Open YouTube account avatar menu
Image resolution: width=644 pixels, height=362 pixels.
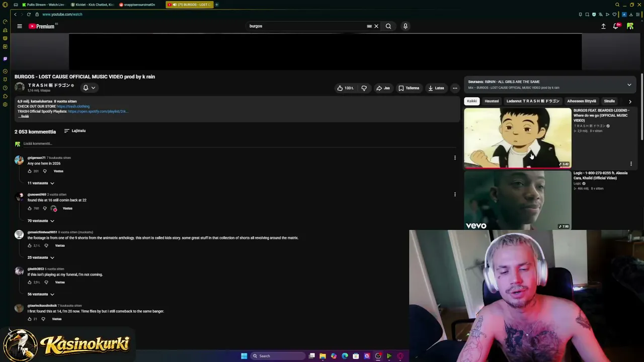(x=630, y=26)
